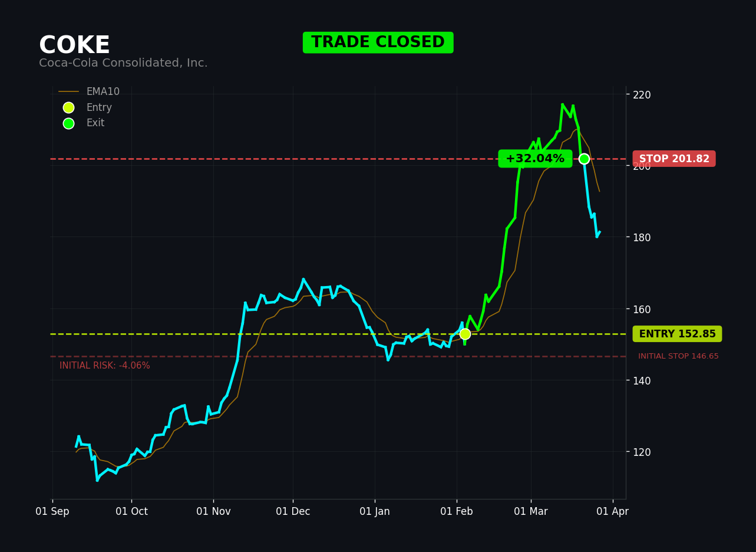Click the 01 Mar date axis label
756x552 pixels.
tap(531, 511)
